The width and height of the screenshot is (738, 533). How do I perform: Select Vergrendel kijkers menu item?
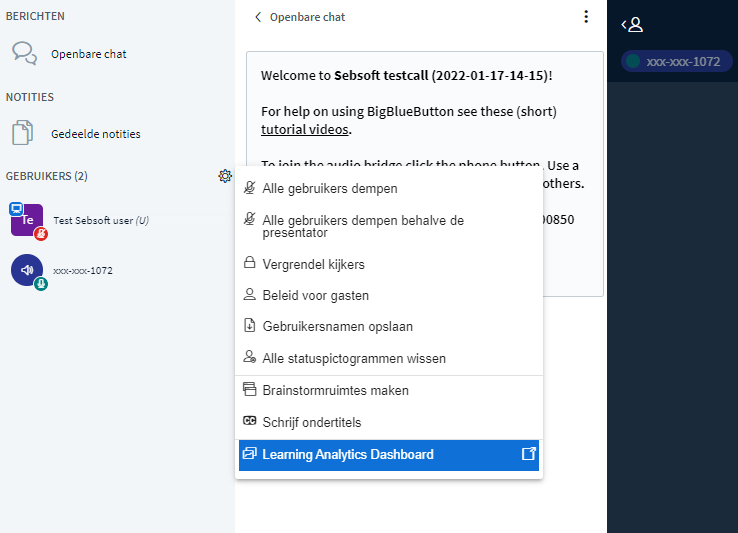click(x=389, y=264)
